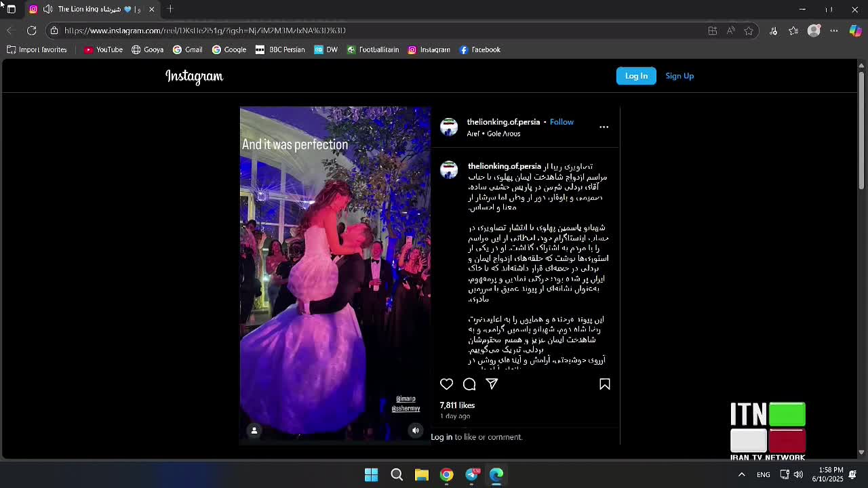This screenshot has height=488, width=868.
Task: Select The Lion King Instagram tab
Action: [x=92, y=9]
